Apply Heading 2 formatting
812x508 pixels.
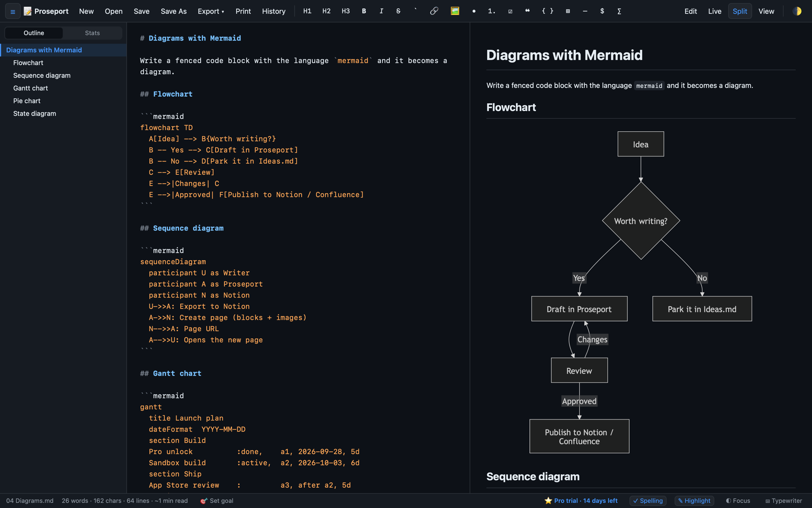click(x=326, y=11)
